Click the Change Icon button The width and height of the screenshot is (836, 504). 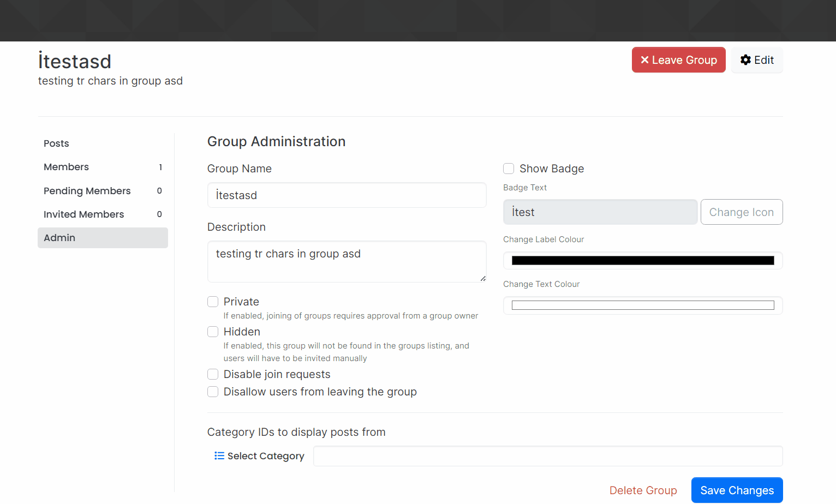point(742,212)
